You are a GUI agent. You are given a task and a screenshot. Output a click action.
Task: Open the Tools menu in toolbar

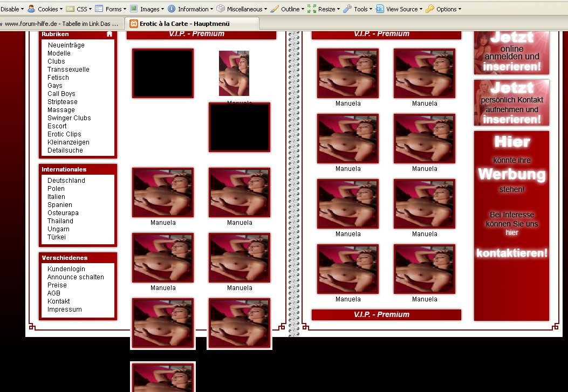[360, 9]
